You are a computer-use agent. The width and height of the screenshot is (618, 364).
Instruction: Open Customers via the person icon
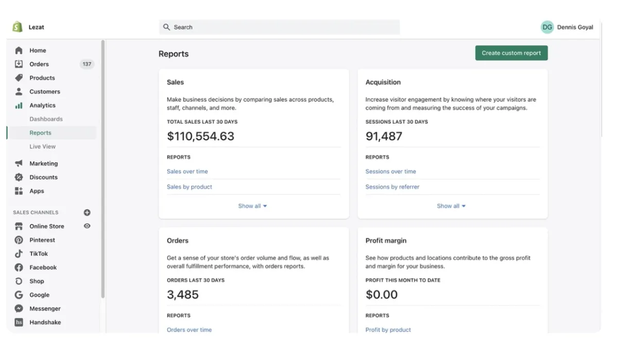[19, 92]
